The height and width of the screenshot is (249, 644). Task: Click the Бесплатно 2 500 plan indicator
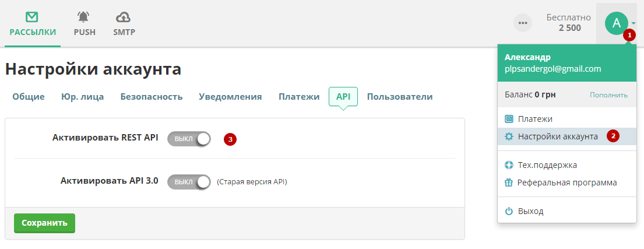(x=569, y=23)
